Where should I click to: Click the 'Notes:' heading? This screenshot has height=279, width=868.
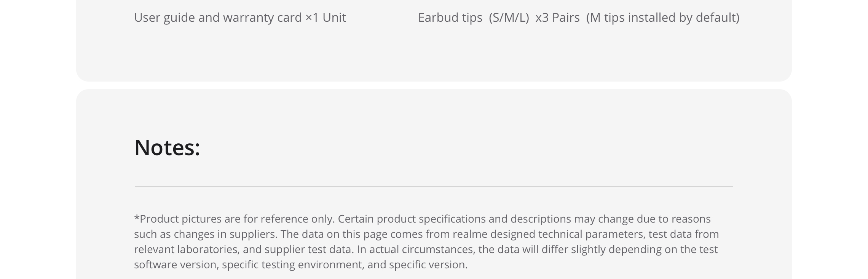click(167, 147)
